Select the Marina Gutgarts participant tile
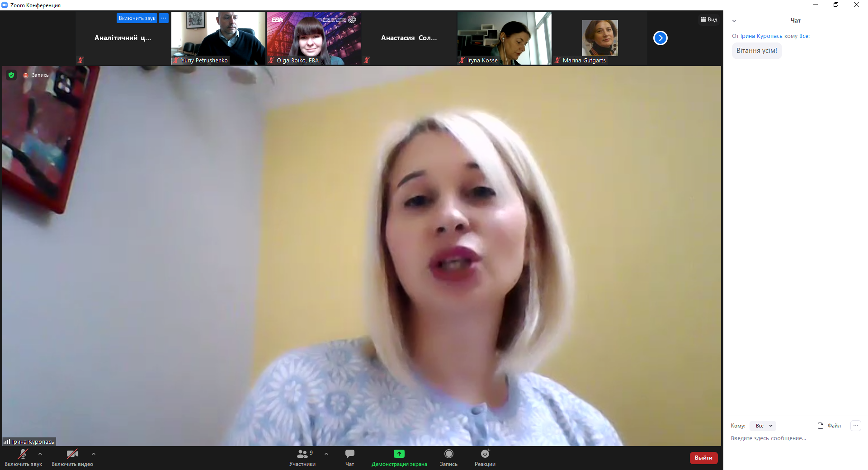The width and height of the screenshot is (868, 470). pos(600,38)
